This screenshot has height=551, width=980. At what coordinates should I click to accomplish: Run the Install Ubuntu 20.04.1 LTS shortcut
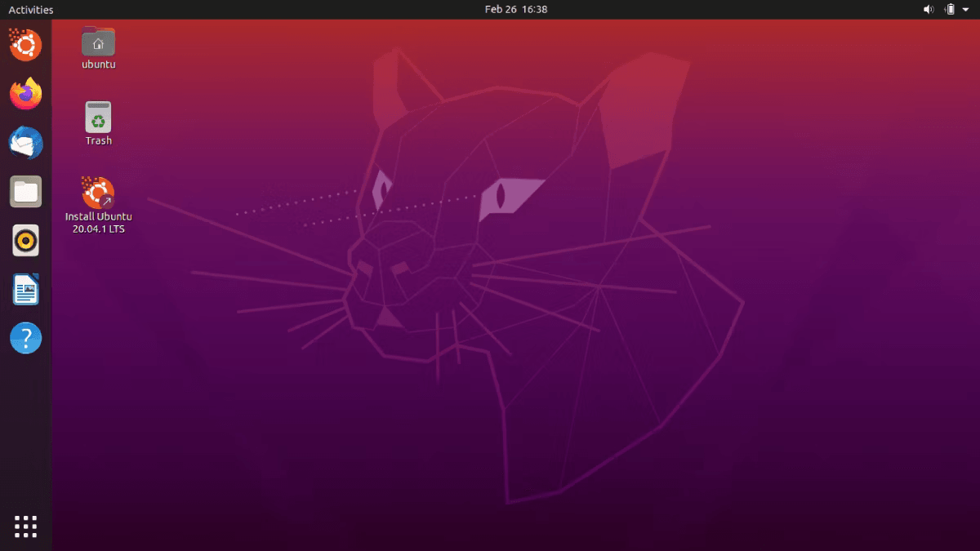click(97, 189)
